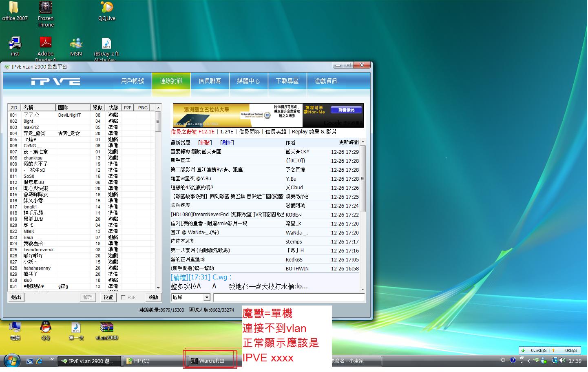The height and width of the screenshot is (372, 588).
Task: Click the player list vertical scrollbar thumb
Action: (158, 121)
